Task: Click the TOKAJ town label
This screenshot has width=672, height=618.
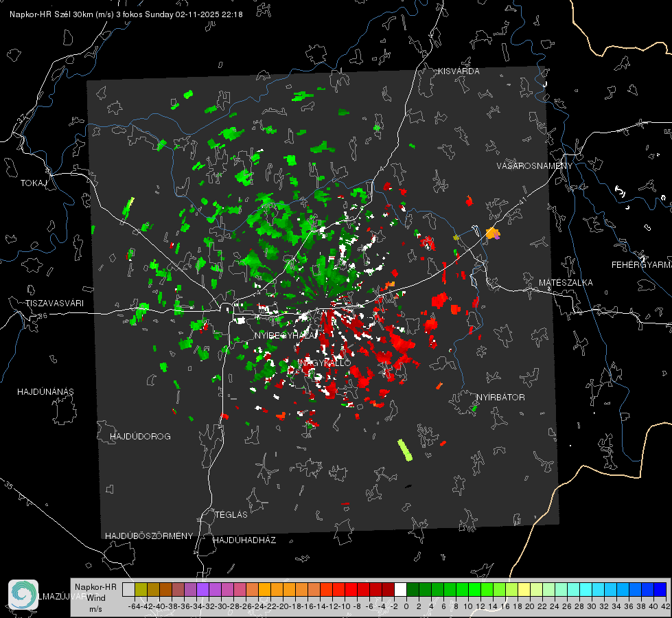Action: [34, 183]
